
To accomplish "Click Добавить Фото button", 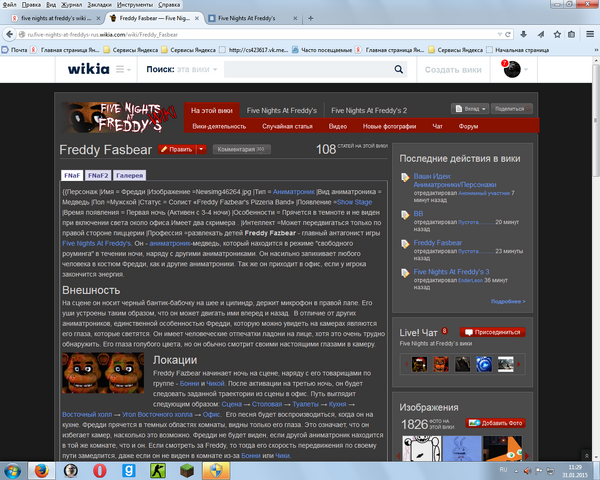I will 496,423.
